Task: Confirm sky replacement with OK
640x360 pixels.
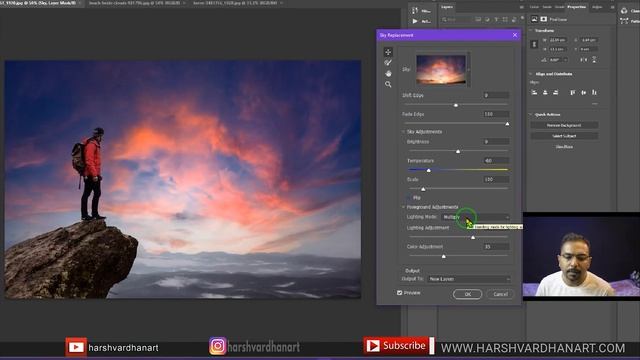Action: (467, 294)
